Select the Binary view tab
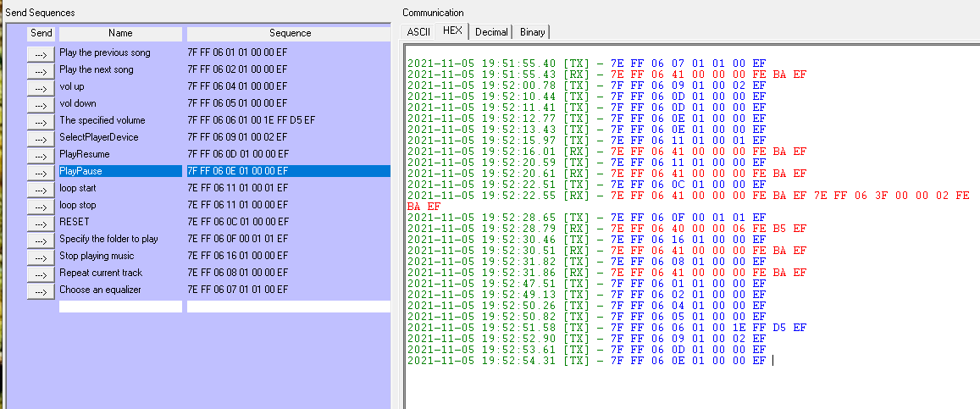The width and height of the screenshot is (980, 409). [532, 31]
